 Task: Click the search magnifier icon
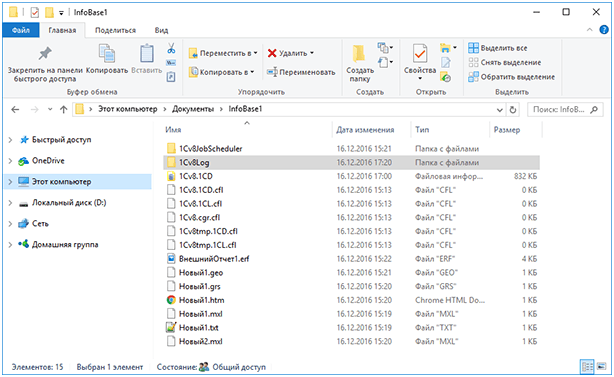click(x=594, y=110)
